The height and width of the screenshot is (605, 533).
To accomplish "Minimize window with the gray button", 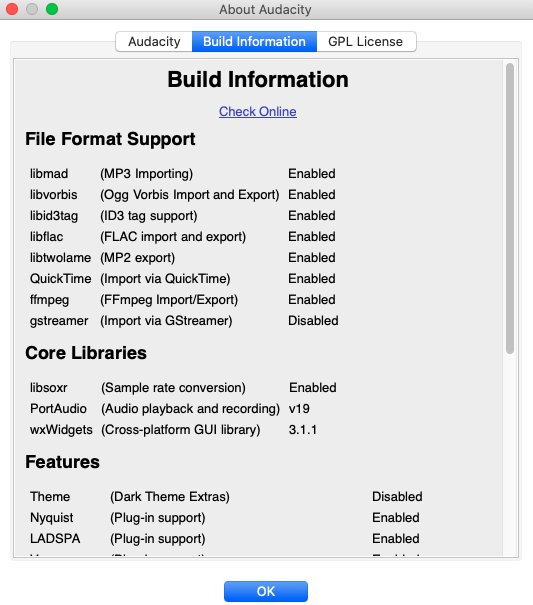I will pos(32,9).
